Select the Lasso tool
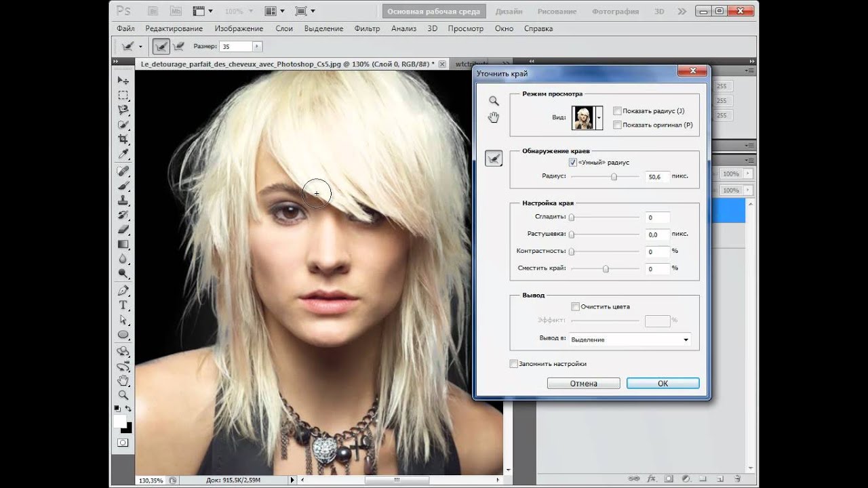The image size is (868, 488). [x=123, y=110]
